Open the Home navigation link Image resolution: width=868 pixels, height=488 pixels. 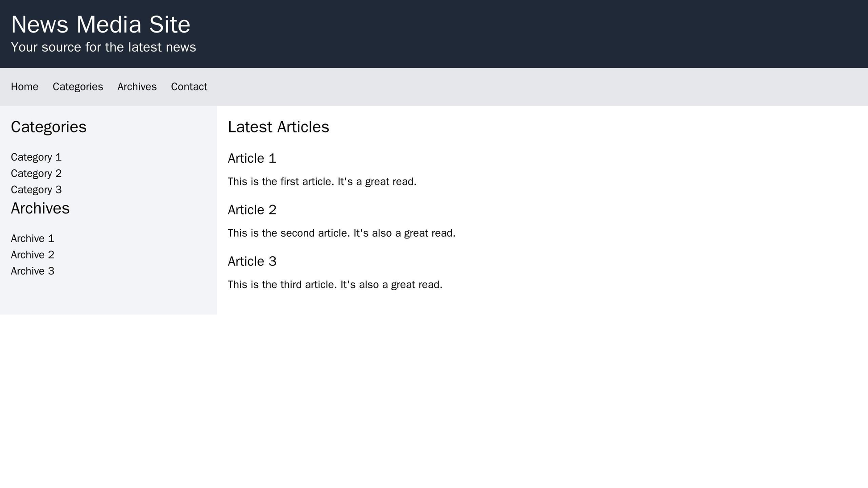[x=25, y=86]
